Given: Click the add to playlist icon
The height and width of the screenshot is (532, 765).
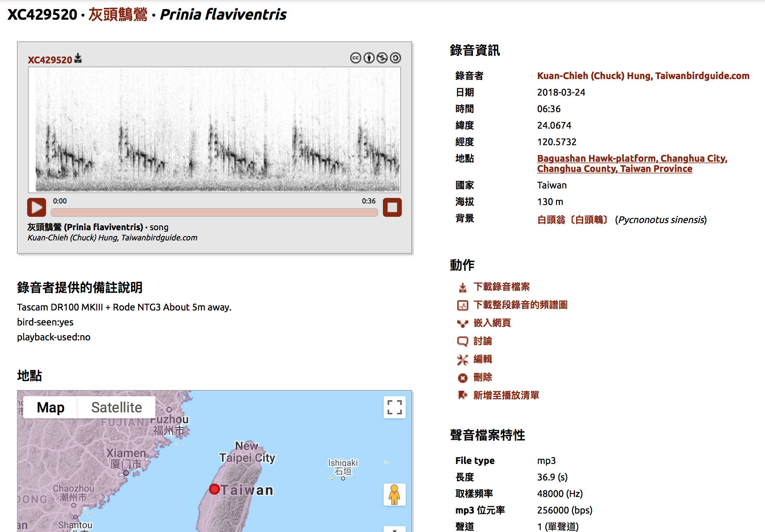Looking at the screenshot, I should 463,395.
